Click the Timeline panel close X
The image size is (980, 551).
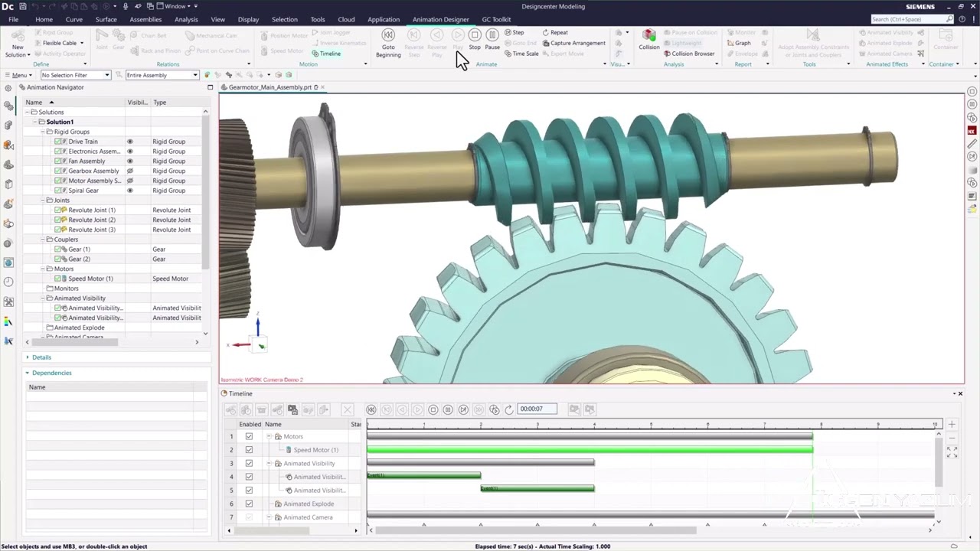coord(959,393)
